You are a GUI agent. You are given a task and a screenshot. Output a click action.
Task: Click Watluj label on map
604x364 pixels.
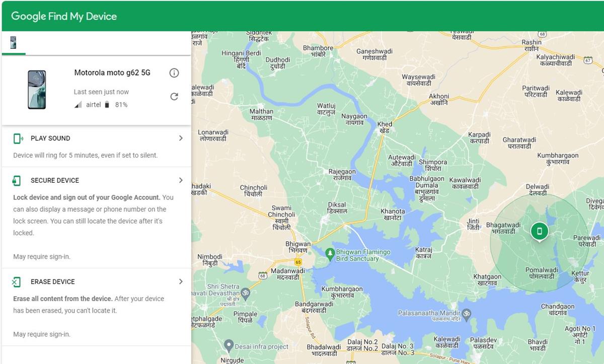(x=326, y=109)
